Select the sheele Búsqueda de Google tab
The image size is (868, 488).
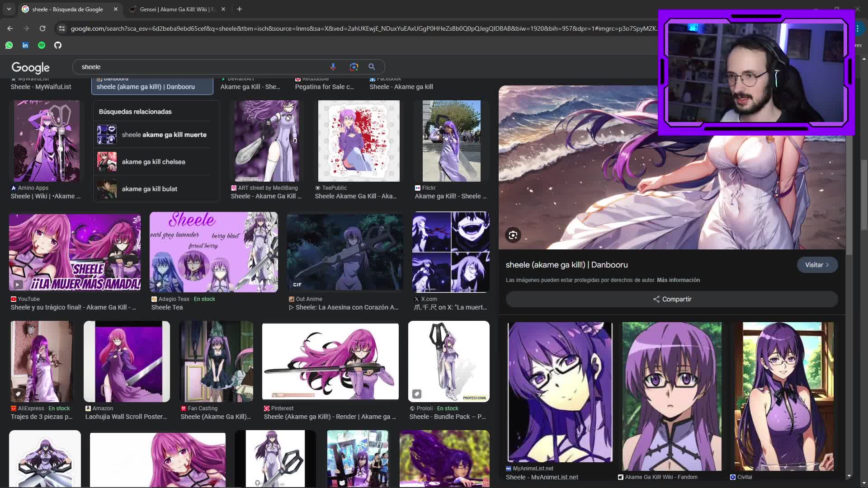(68, 9)
